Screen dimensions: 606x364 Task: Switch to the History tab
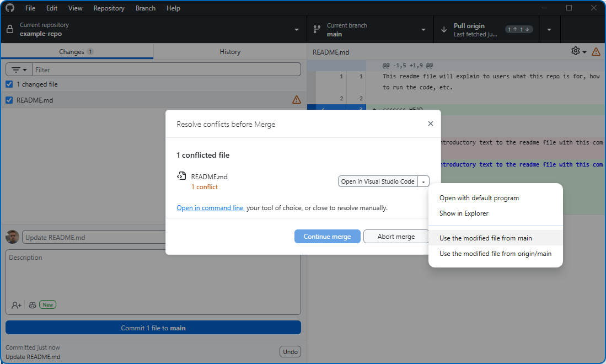click(230, 52)
